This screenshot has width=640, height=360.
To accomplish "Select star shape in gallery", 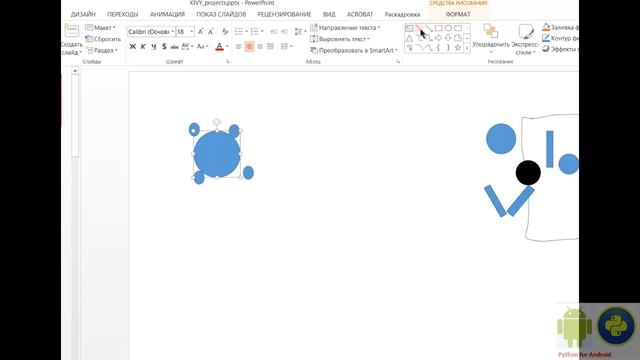I will (x=458, y=48).
